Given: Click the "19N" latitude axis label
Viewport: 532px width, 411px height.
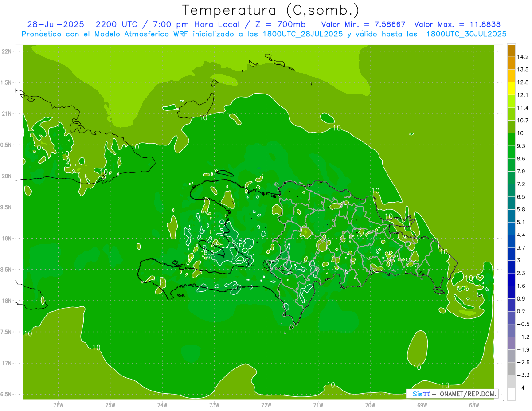Looking at the screenshot, I should [x=7, y=239].
